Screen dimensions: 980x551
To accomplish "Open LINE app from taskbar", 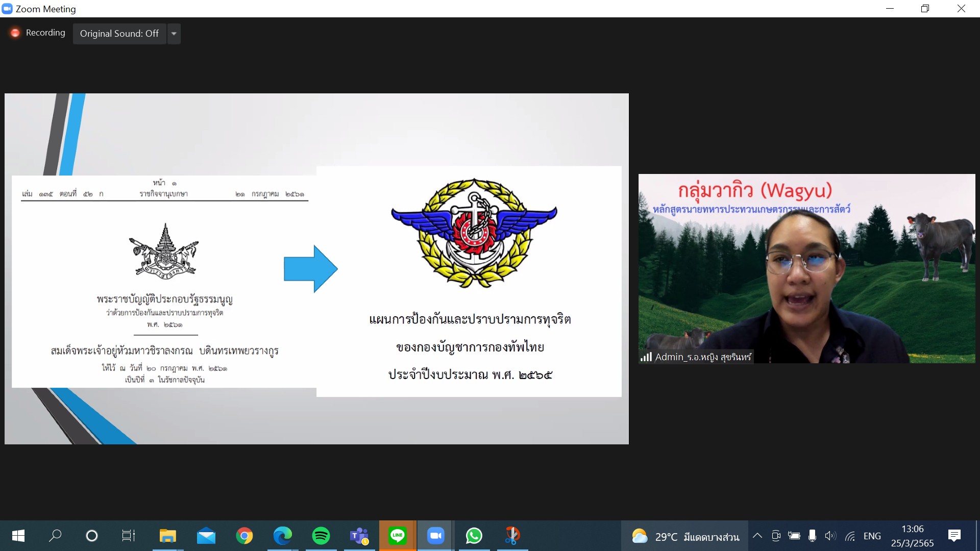I will (398, 536).
